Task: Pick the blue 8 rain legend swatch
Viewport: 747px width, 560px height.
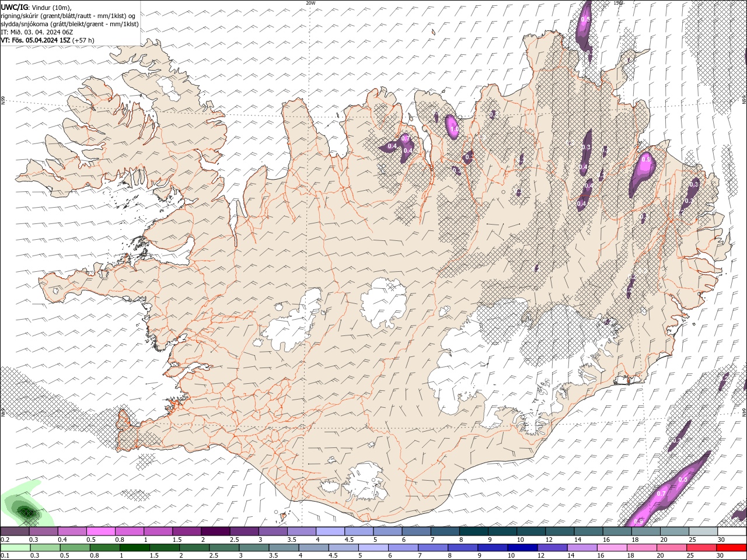Action: [462, 548]
